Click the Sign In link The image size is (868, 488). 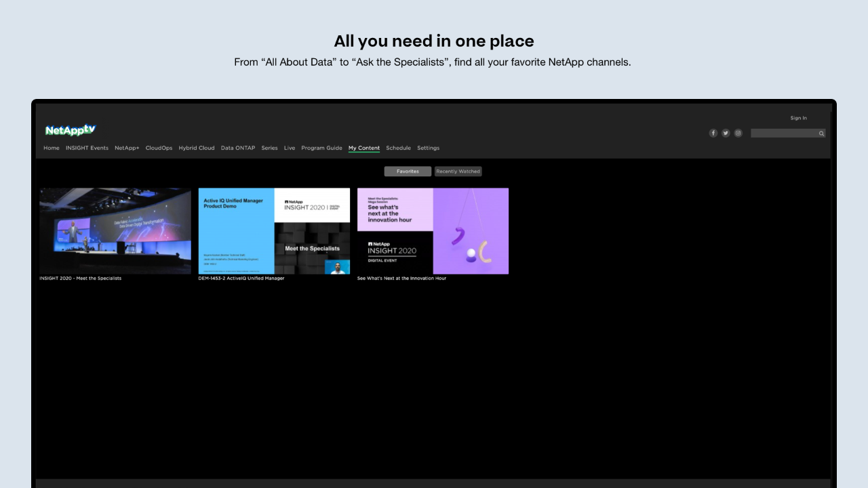click(798, 117)
